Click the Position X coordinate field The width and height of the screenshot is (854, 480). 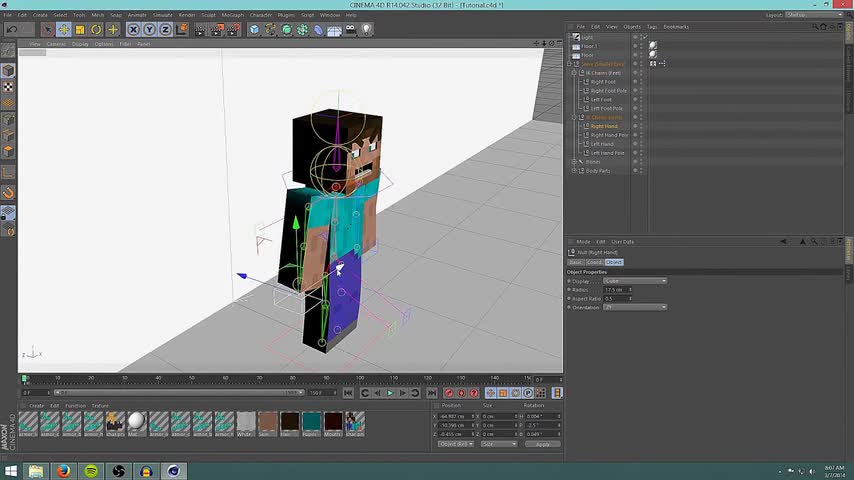455,416
